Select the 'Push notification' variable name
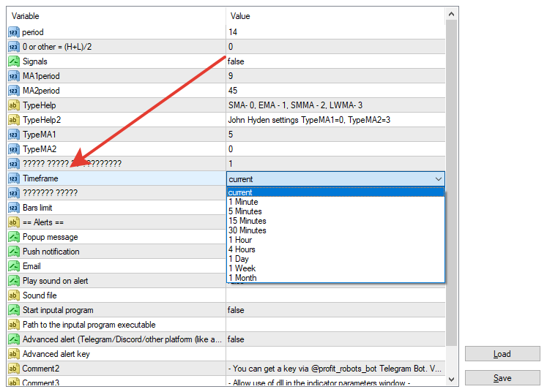Viewport: 547px width, 392px height. point(51,252)
